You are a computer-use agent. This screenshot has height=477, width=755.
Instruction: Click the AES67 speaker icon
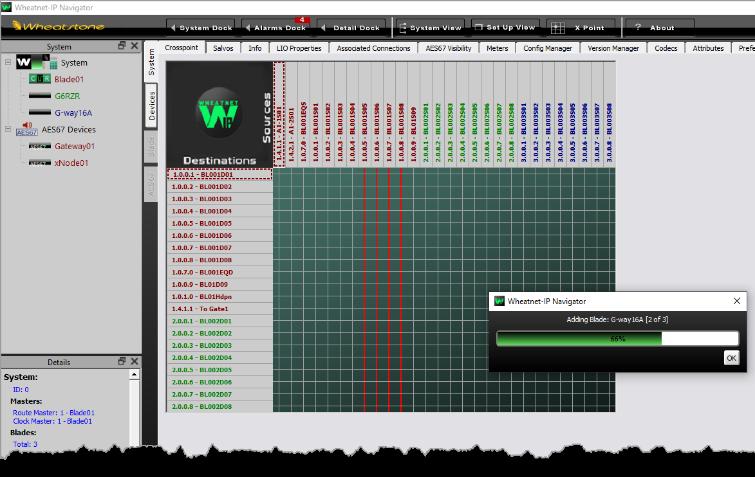point(26,129)
